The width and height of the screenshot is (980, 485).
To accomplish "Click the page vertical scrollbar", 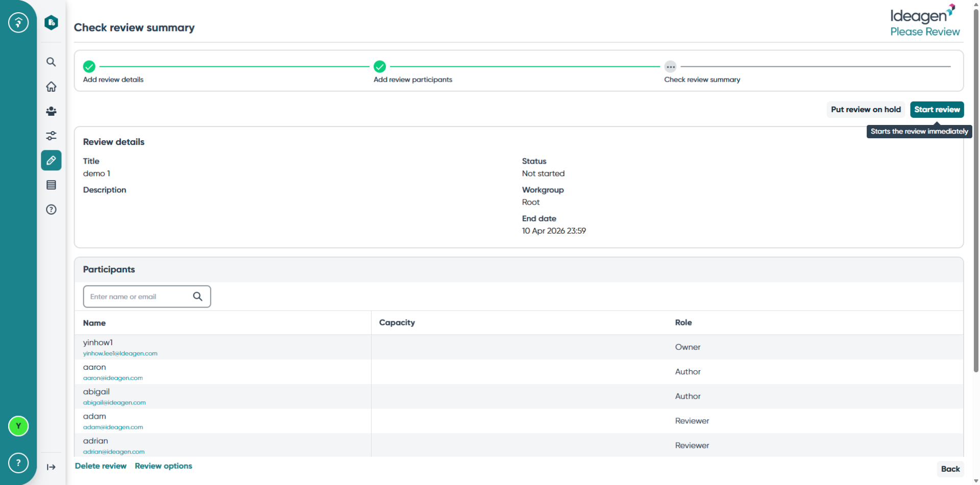I will point(976,189).
